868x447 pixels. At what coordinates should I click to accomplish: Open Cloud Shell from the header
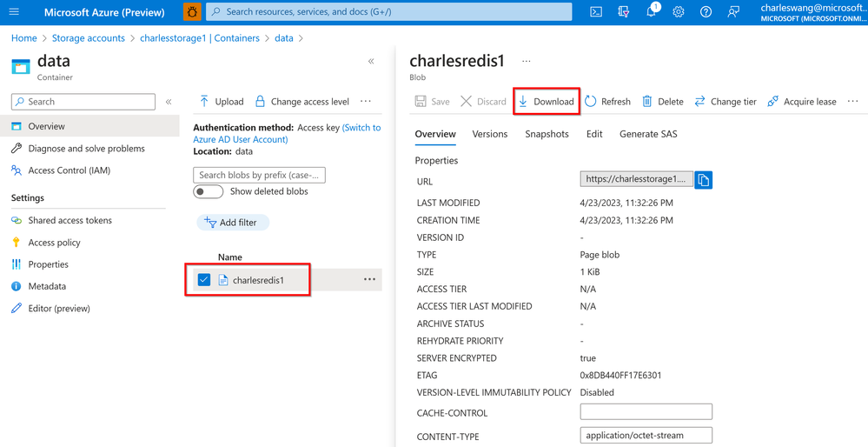(x=596, y=11)
